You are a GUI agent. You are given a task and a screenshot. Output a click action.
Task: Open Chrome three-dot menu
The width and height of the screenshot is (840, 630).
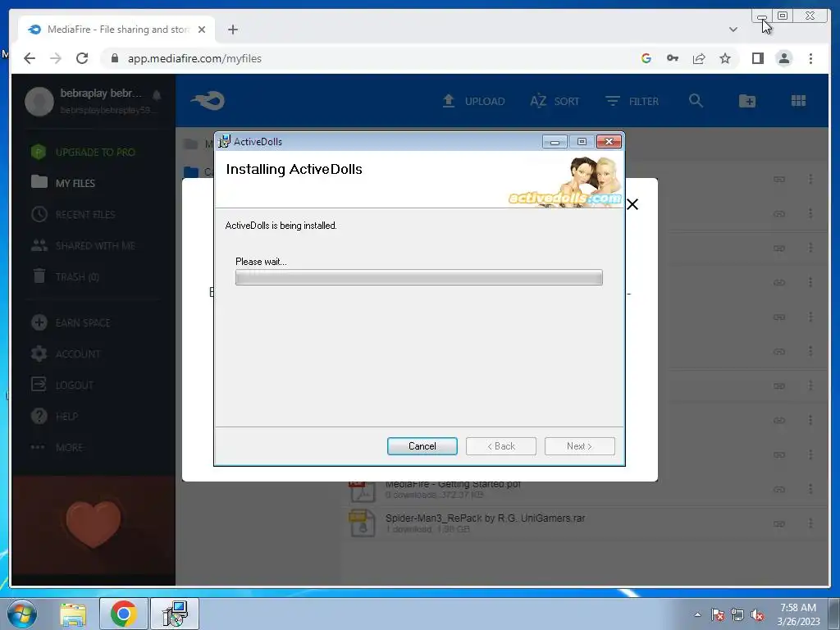(810, 58)
